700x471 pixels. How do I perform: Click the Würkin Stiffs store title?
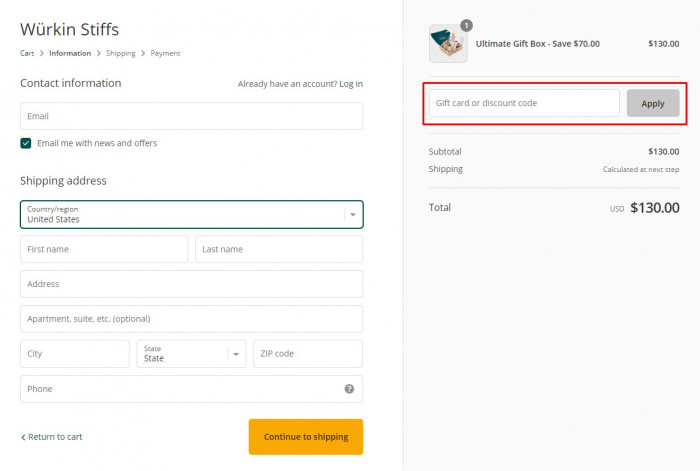[69, 29]
